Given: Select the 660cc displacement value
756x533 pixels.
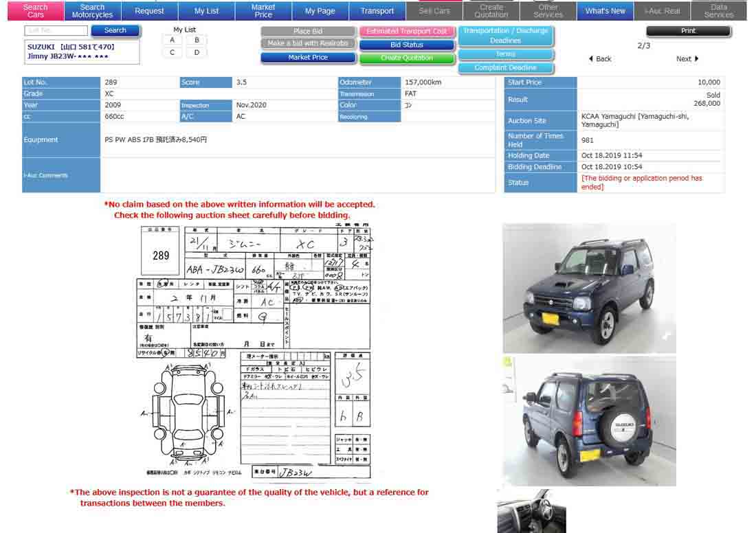Looking at the screenshot, I should pos(114,117).
